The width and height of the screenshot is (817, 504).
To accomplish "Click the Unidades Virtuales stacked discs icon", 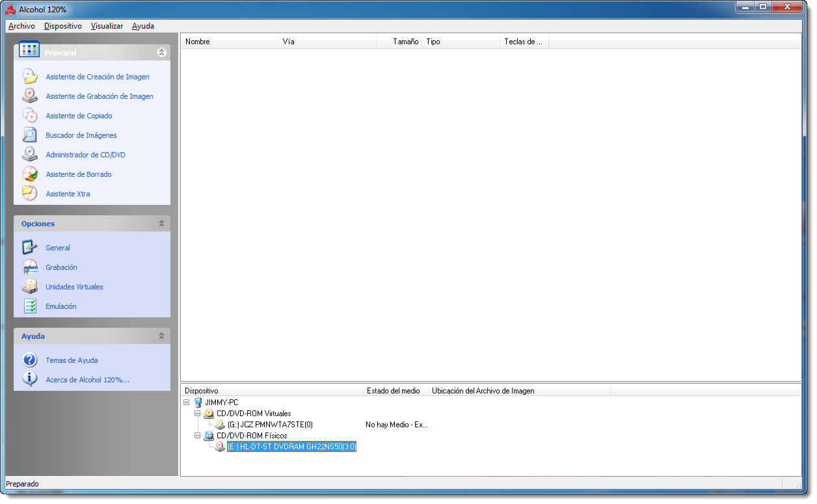I will [30, 287].
